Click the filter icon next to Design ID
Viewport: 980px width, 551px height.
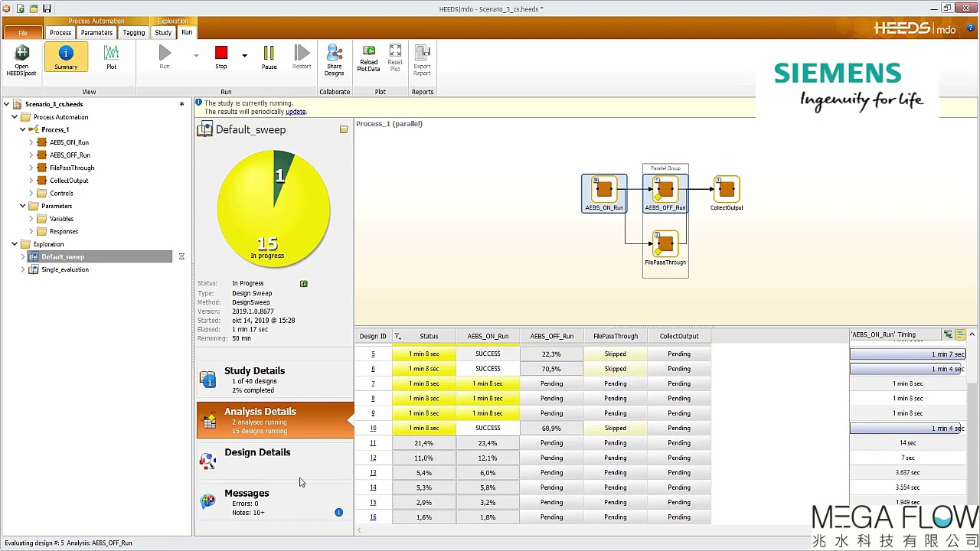click(397, 336)
